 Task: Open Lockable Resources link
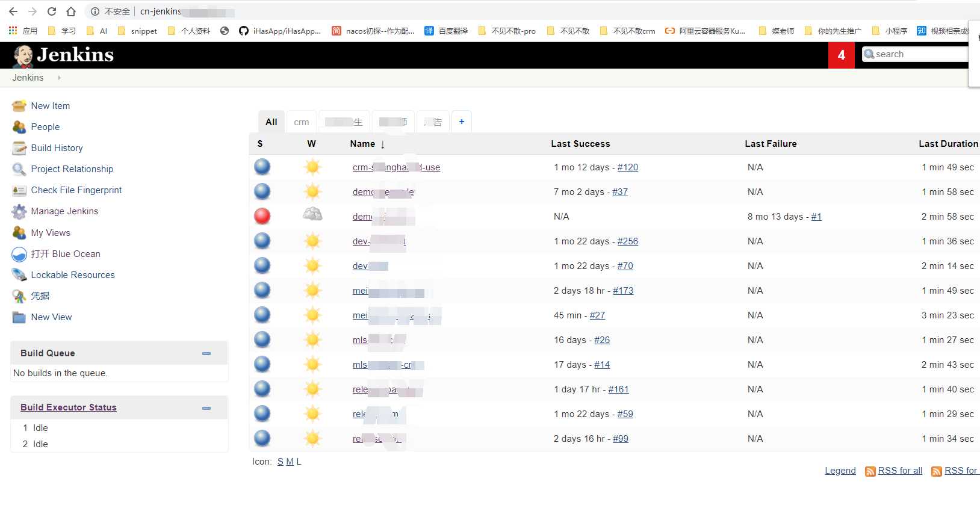(73, 275)
